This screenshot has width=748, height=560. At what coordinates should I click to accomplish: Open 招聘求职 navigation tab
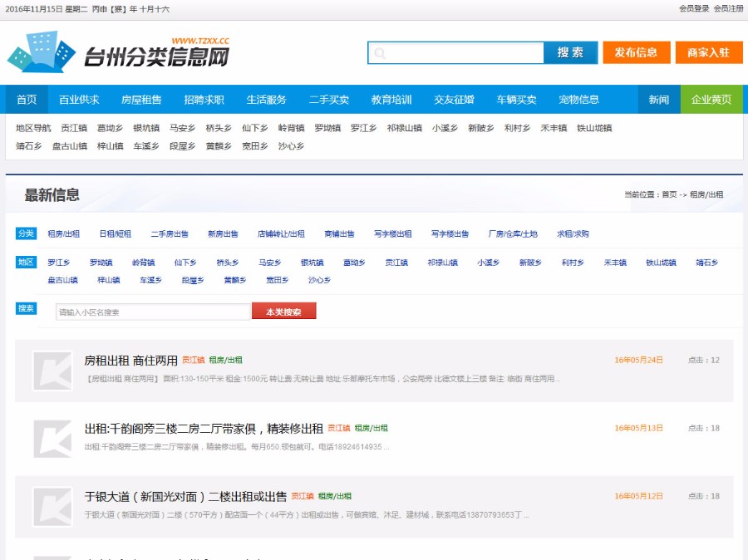pos(204,99)
